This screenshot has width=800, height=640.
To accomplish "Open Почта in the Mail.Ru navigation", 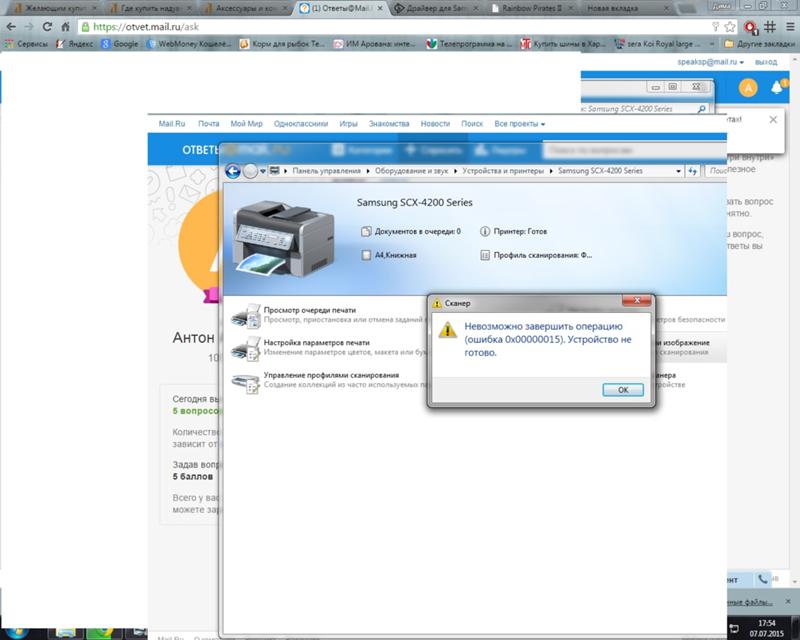I will [x=209, y=124].
